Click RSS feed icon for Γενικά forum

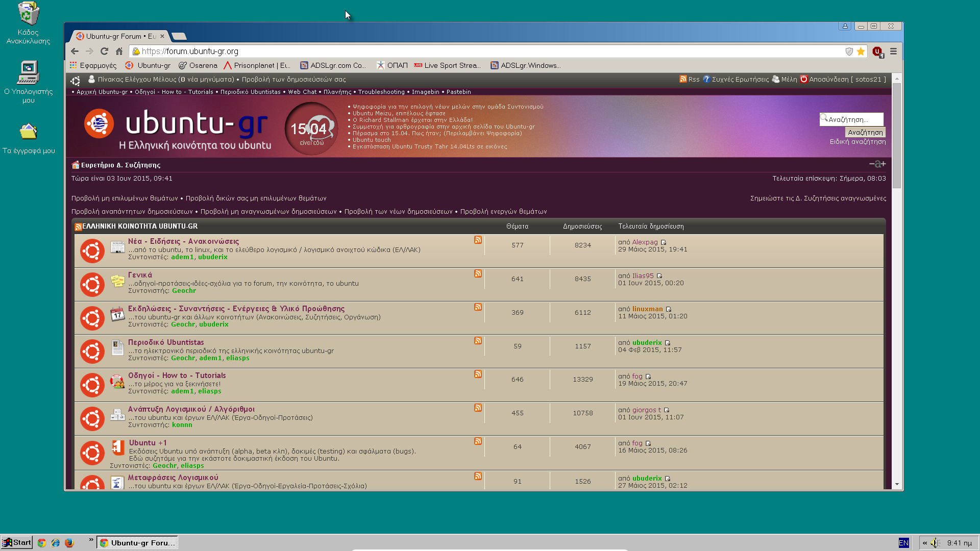478,273
